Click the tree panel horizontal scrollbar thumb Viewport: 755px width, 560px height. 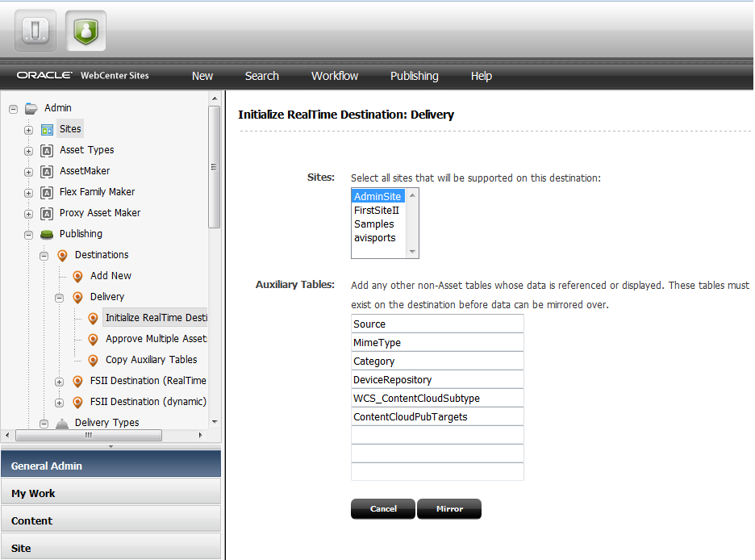[89, 435]
